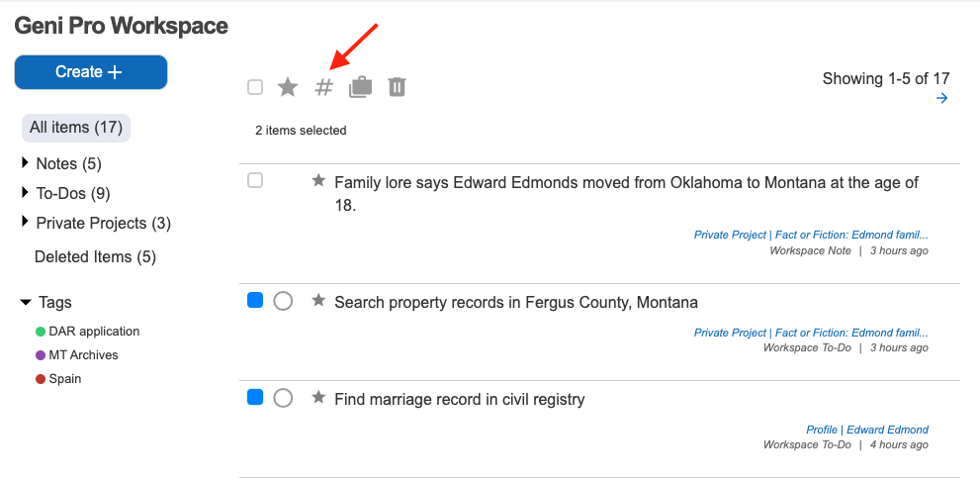The image size is (980, 484).
Task: Click the briefcase project icon in the toolbar
Action: tap(360, 87)
